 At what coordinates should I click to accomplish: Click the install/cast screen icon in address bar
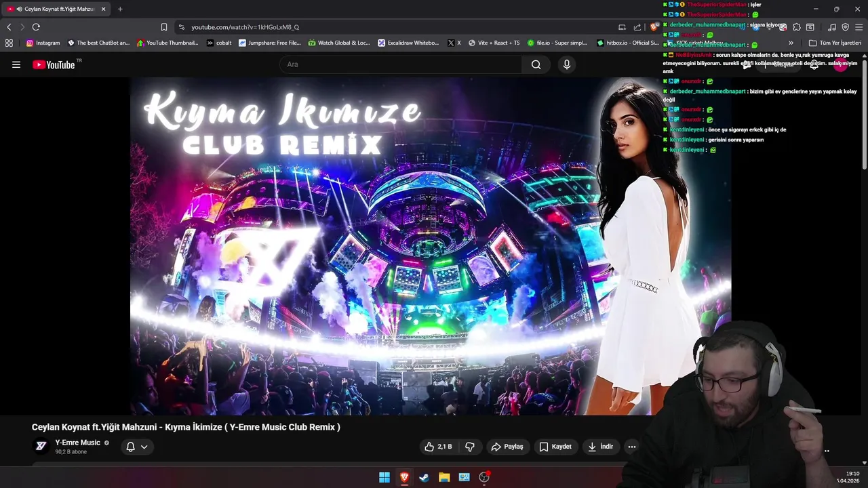[x=622, y=27]
